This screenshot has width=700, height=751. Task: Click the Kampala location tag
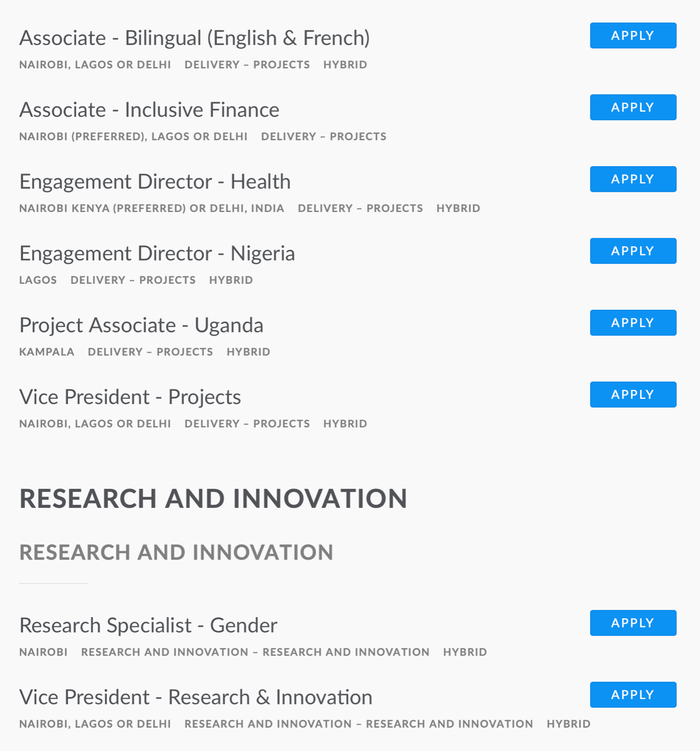click(x=46, y=352)
